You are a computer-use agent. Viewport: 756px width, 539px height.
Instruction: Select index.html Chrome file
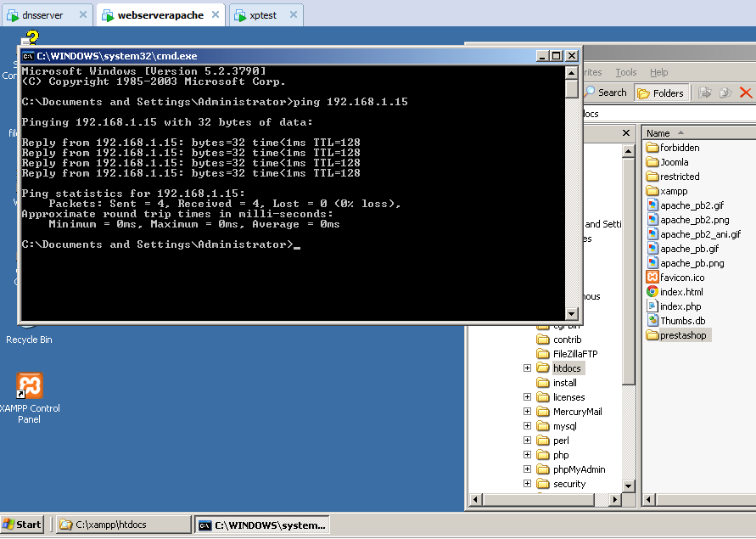[x=675, y=292]
